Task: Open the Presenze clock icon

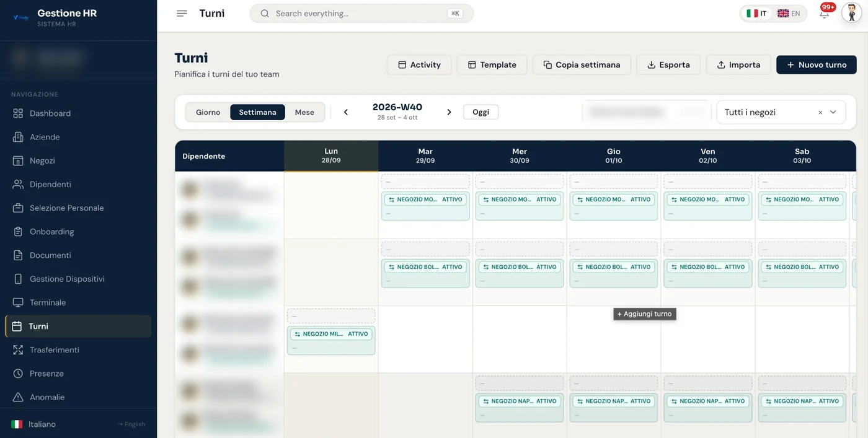Action: [x=17, y=374]
